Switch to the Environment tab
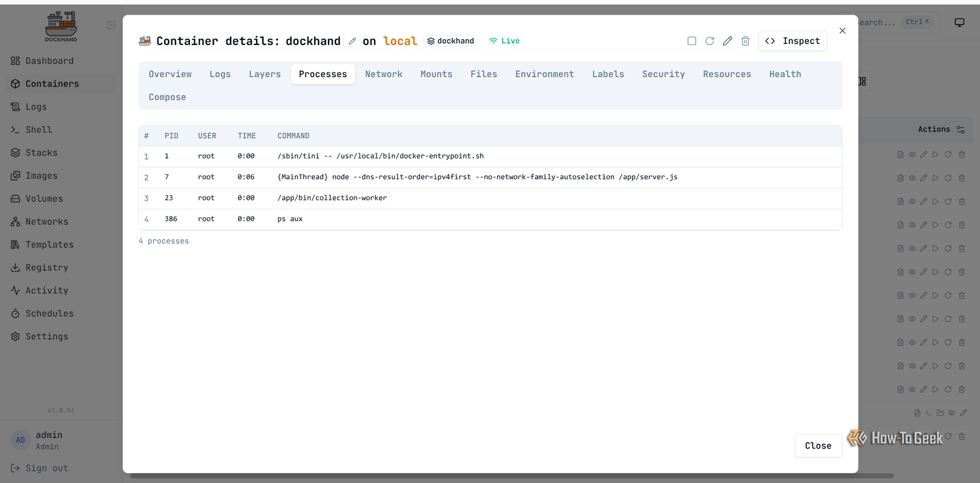The image size is (980, 483). 544,74
